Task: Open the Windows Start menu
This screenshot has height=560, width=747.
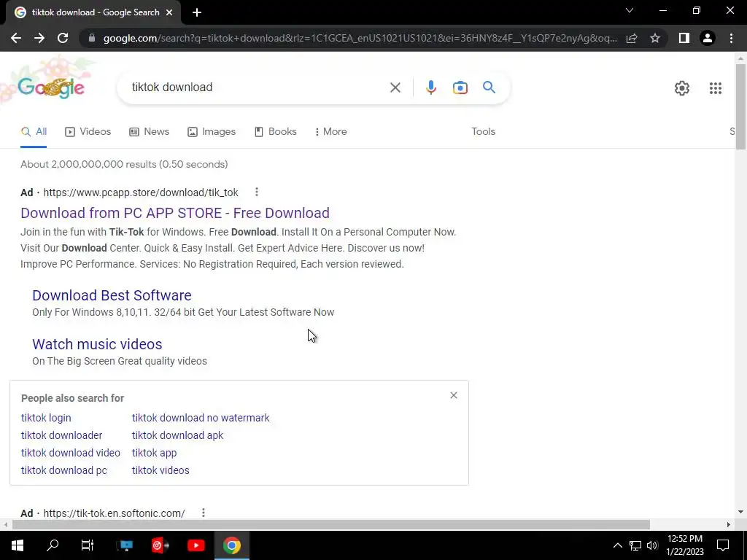Action: coord(18,545)
